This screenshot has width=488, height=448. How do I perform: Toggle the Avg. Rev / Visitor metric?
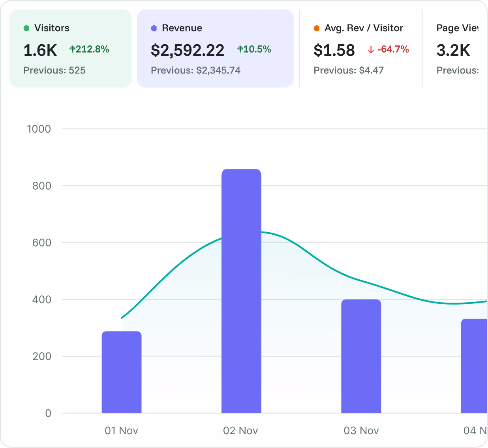[361, 49]
